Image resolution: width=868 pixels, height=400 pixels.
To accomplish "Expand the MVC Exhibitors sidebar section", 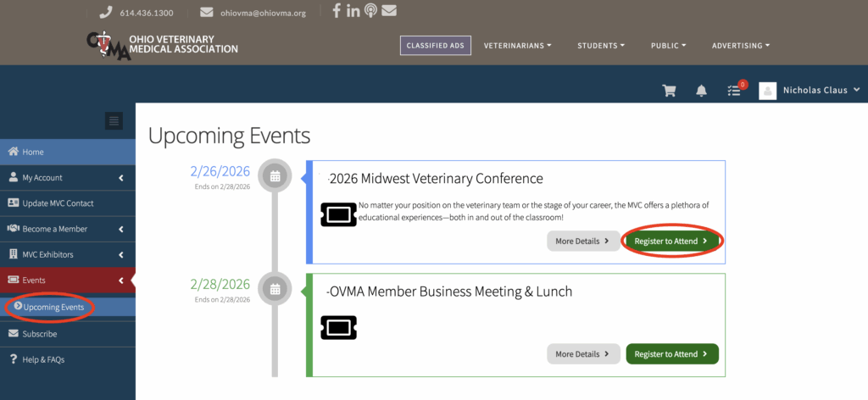I will pyautogui.click(x=67, y=254).
